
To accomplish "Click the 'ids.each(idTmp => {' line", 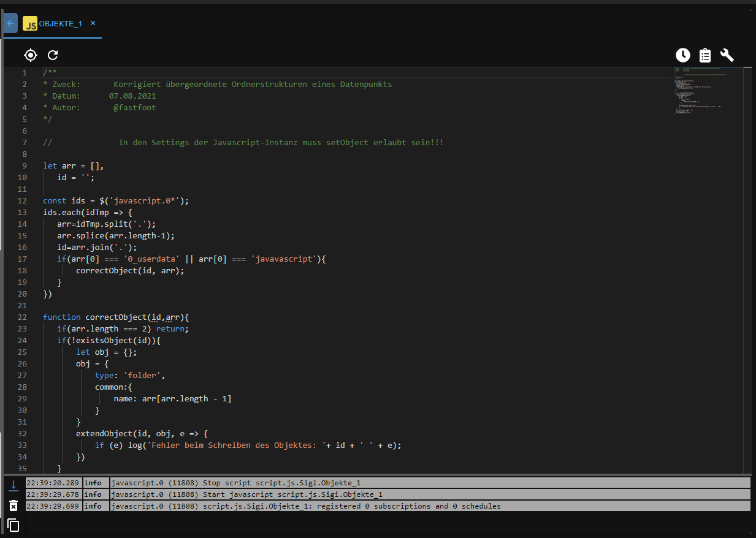I will (x=88, y=212).
